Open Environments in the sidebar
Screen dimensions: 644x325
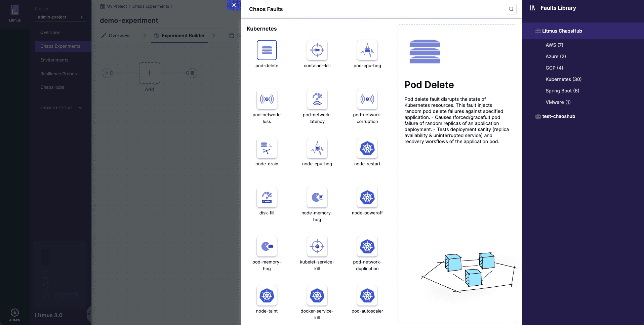[x=54, y=60]
